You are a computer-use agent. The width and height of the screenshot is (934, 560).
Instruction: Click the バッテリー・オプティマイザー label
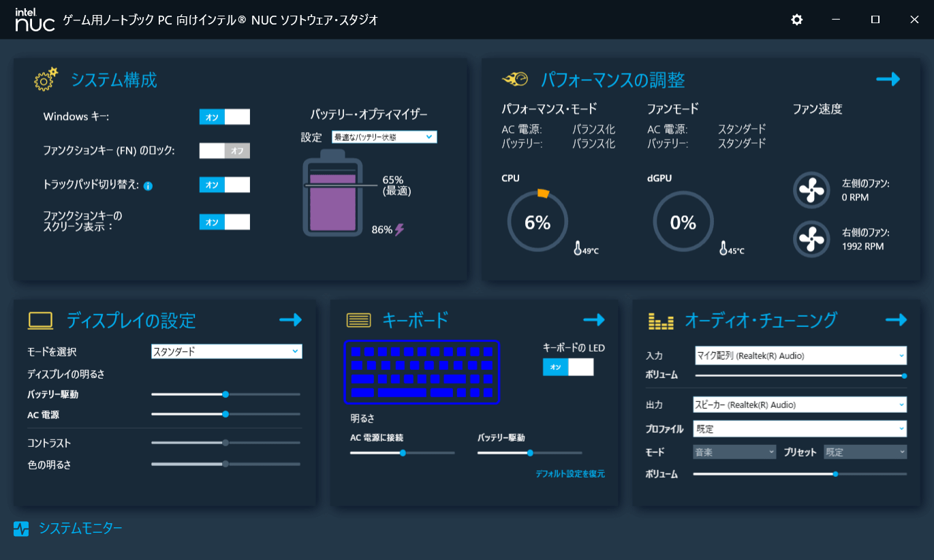pyautogui.click(x=369, y=114)
